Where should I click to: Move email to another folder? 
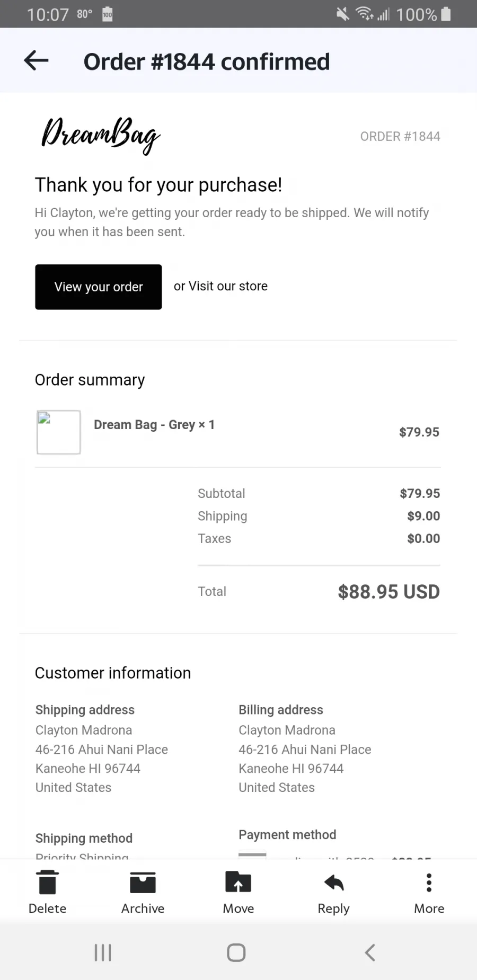(238, 893)
